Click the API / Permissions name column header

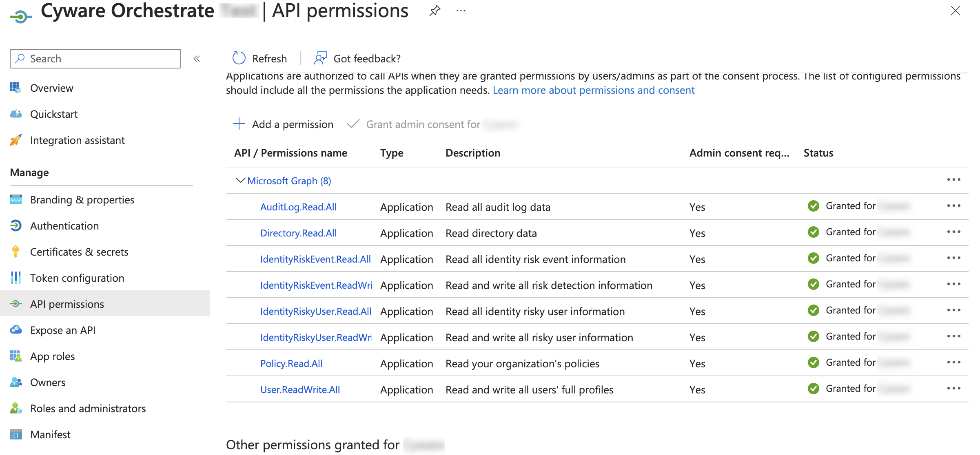[x=290, y=153]
